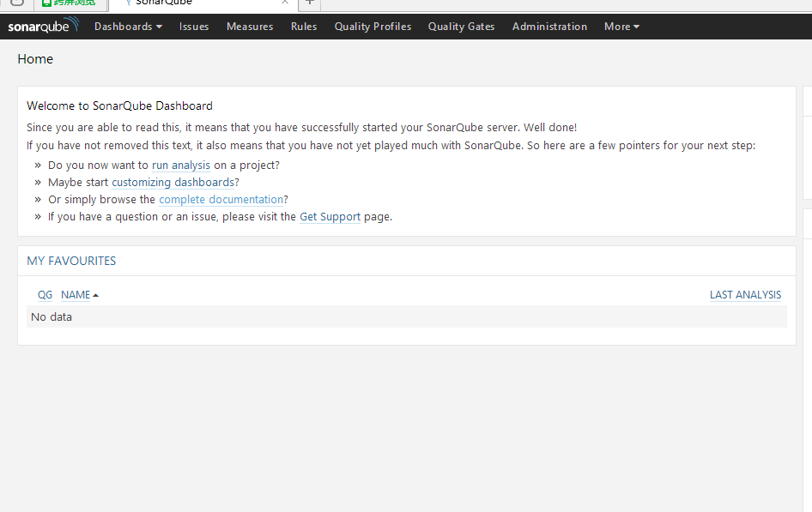
Task: Click the No data row
Action: 407,316
